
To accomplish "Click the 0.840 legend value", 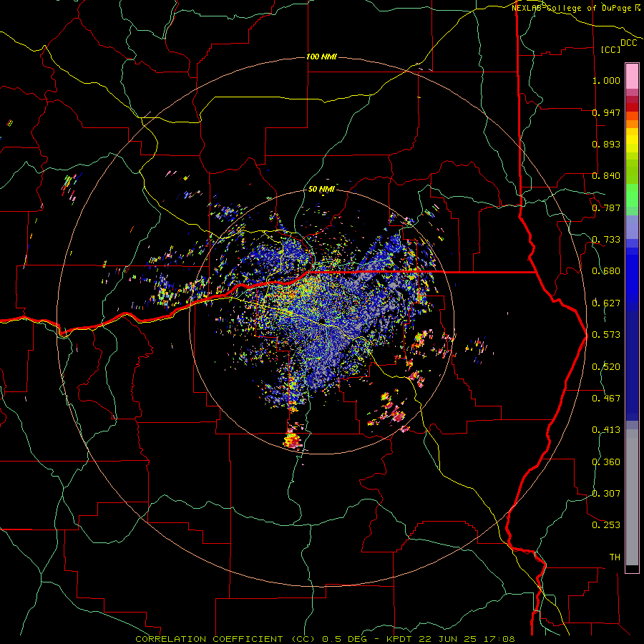I will 606,176.
